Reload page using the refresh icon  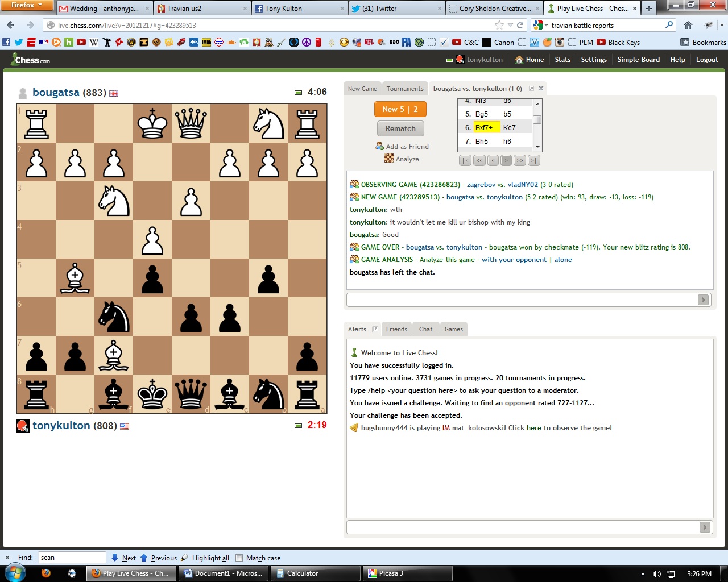[520, 25]
